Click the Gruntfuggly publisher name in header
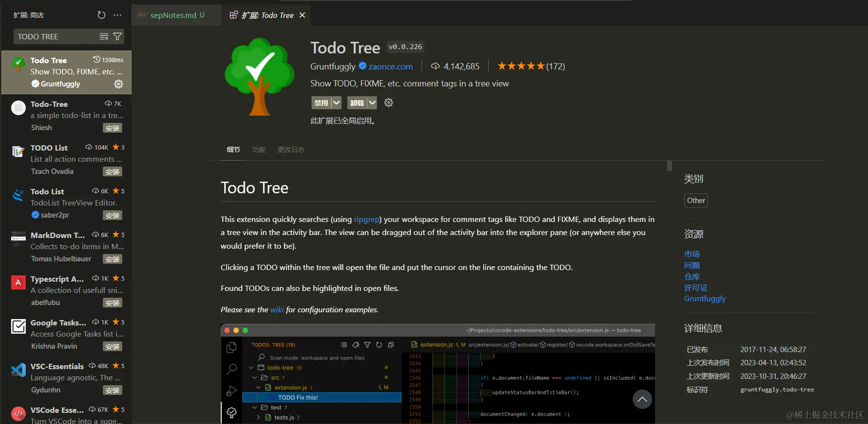868x424 pixels. (x=333, y=67)
